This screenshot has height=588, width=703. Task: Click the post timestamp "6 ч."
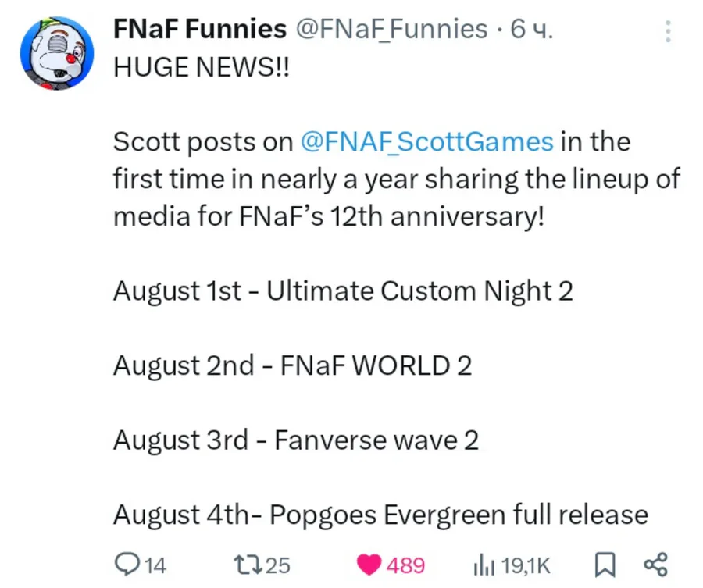531,30
